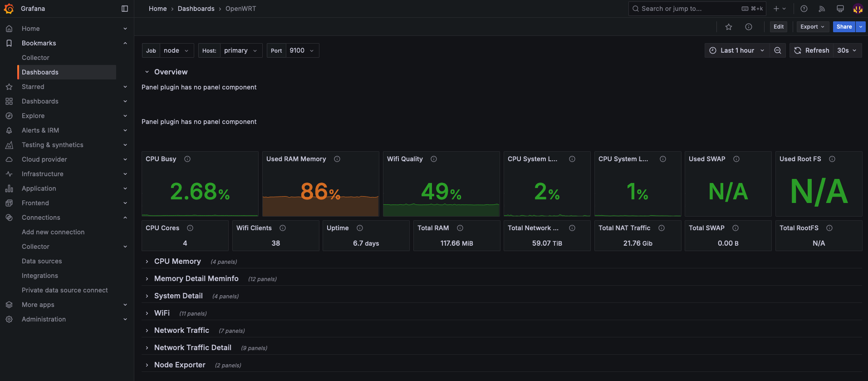The height and width of the screenshot is (381, 868).
Task: Show dashboard info icon next to star
Action: tap(749, 27)
